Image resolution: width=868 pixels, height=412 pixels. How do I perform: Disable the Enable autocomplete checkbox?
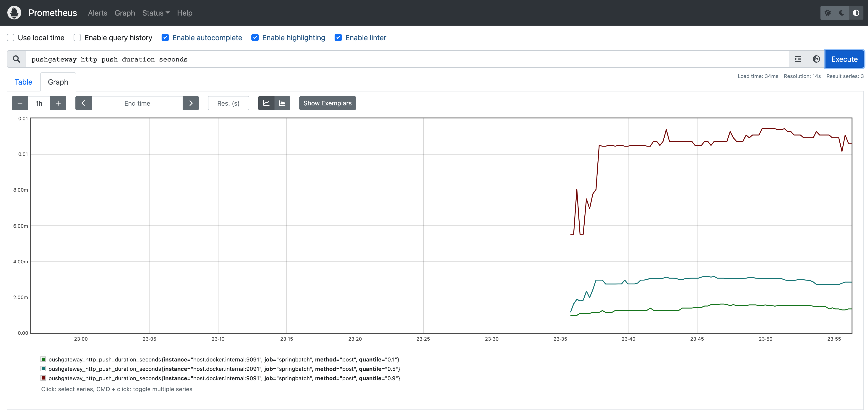coord(165,37)
